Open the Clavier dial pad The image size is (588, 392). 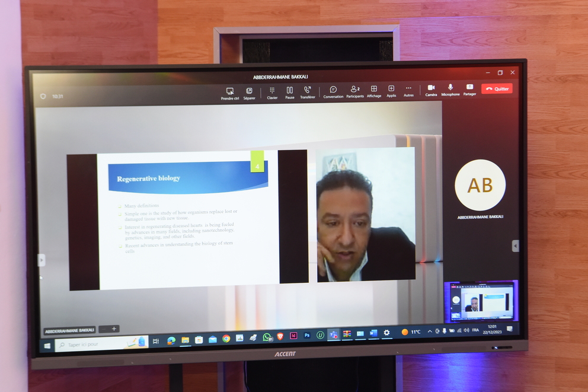pos(272,90)
